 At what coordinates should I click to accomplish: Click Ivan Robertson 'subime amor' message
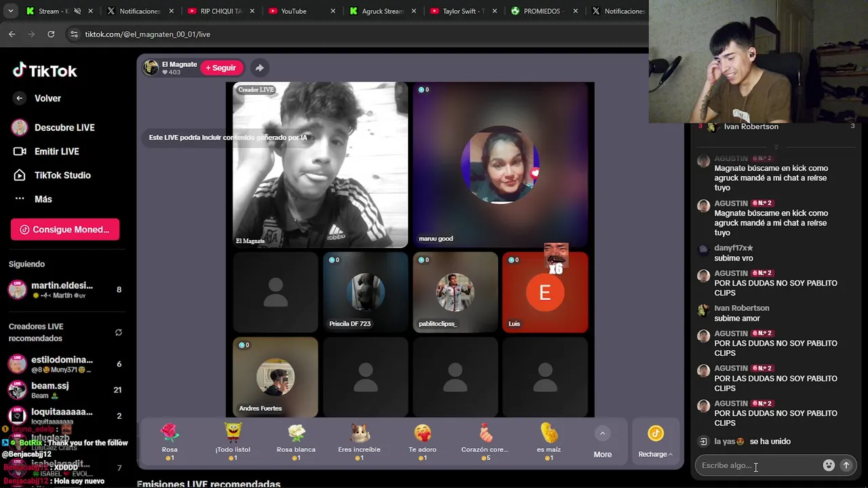tap(736, 319)
